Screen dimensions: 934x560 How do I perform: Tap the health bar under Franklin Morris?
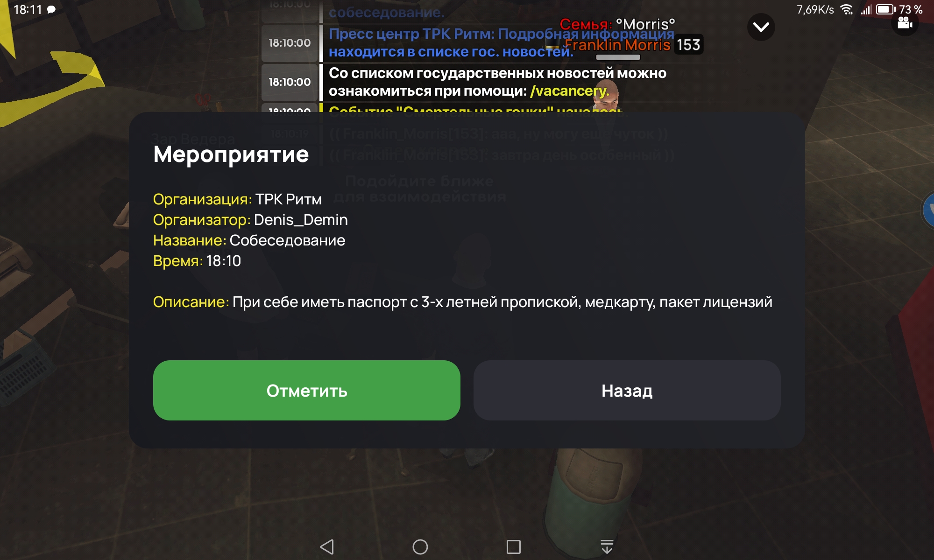pyautogui.click(x=618, y=57)
